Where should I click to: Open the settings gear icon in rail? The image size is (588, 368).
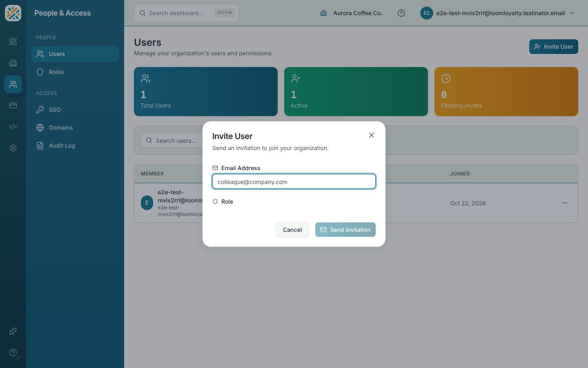point(13,148)
